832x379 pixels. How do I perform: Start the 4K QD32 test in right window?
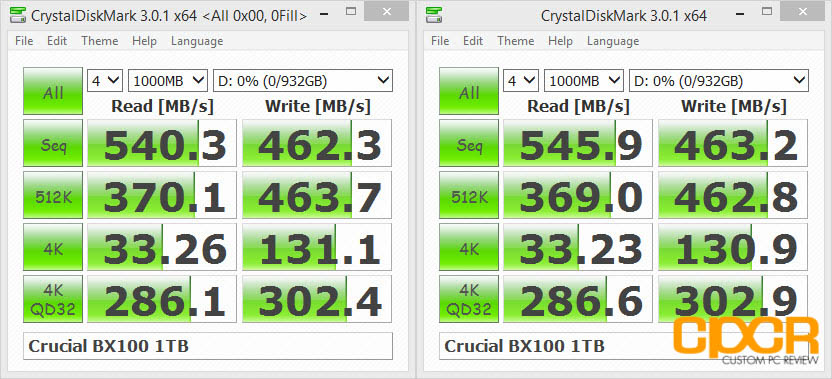pos(469,299)
